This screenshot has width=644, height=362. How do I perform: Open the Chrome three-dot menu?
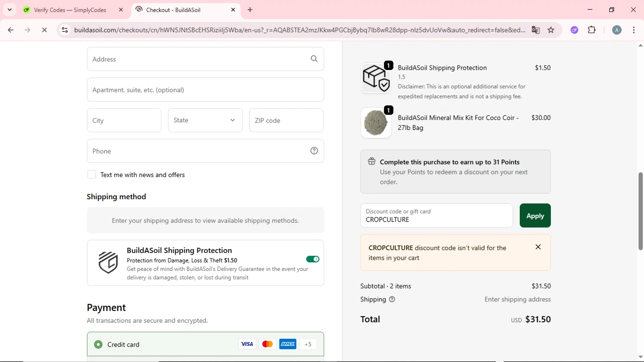coord(634,30)
